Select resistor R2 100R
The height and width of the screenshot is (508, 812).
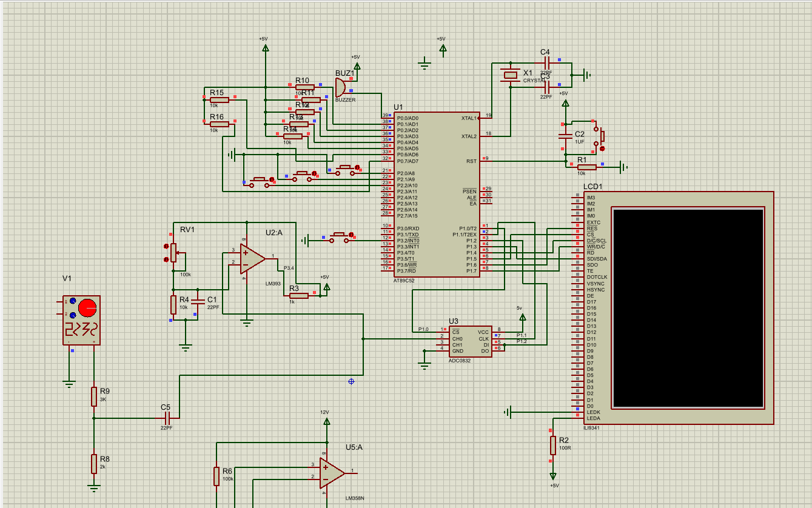point(553,446)
